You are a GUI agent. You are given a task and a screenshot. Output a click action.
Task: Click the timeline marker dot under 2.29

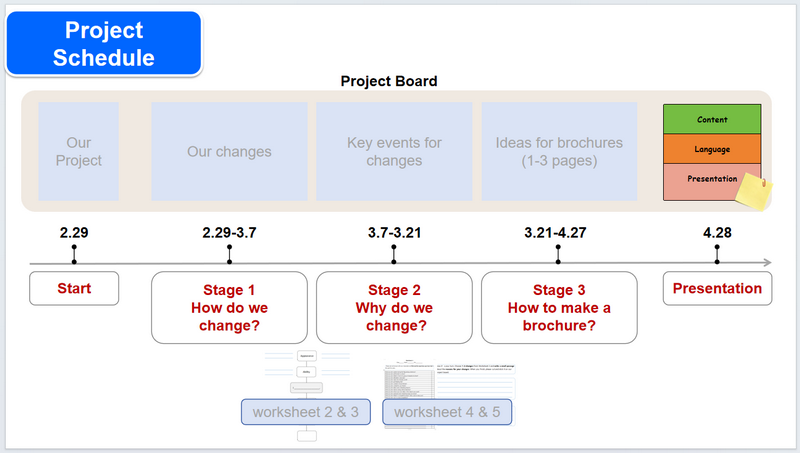(74, 263)
